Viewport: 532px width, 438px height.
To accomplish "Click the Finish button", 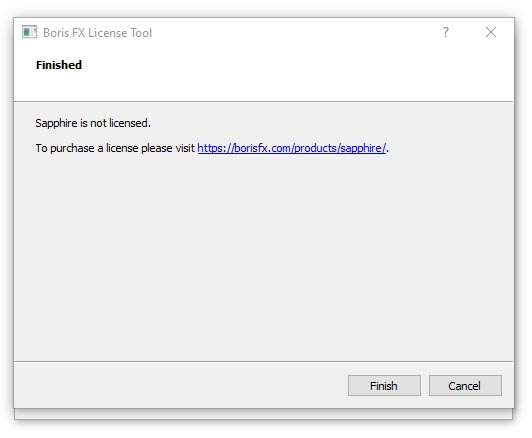I will (x=384, y=385).
